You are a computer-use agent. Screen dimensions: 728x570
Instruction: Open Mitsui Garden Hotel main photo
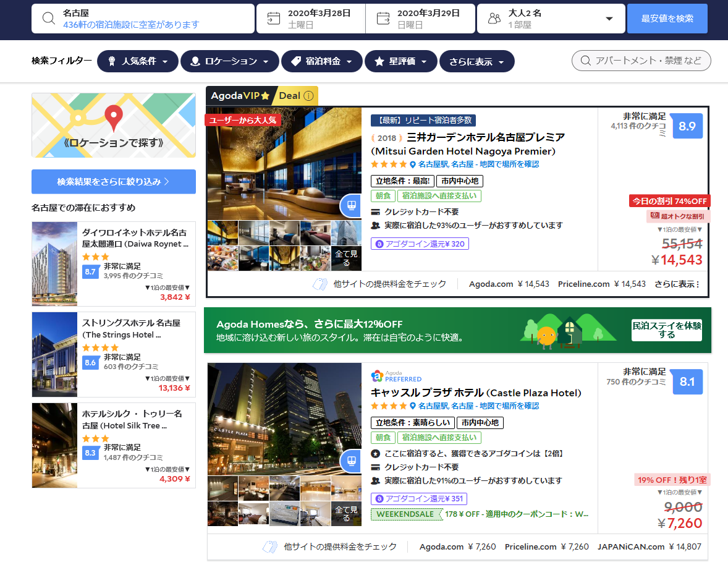coord(284,164)
